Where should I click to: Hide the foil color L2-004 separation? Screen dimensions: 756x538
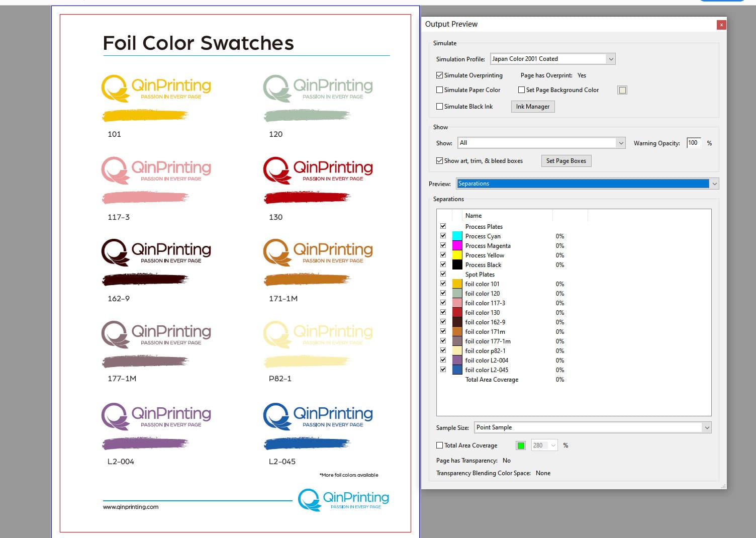(x=443, y=360)
